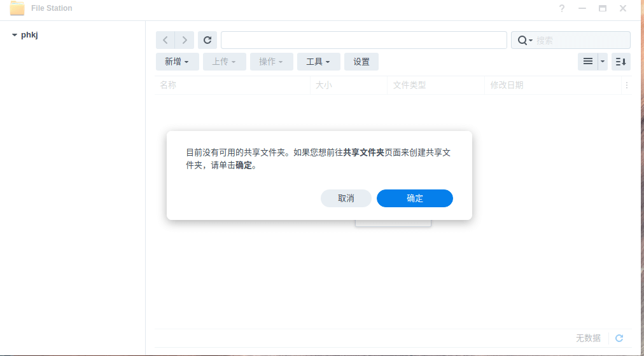This screenshot has width=644, height=356.
Task: Switch to list view icon
Action: (x=587, y=62)
